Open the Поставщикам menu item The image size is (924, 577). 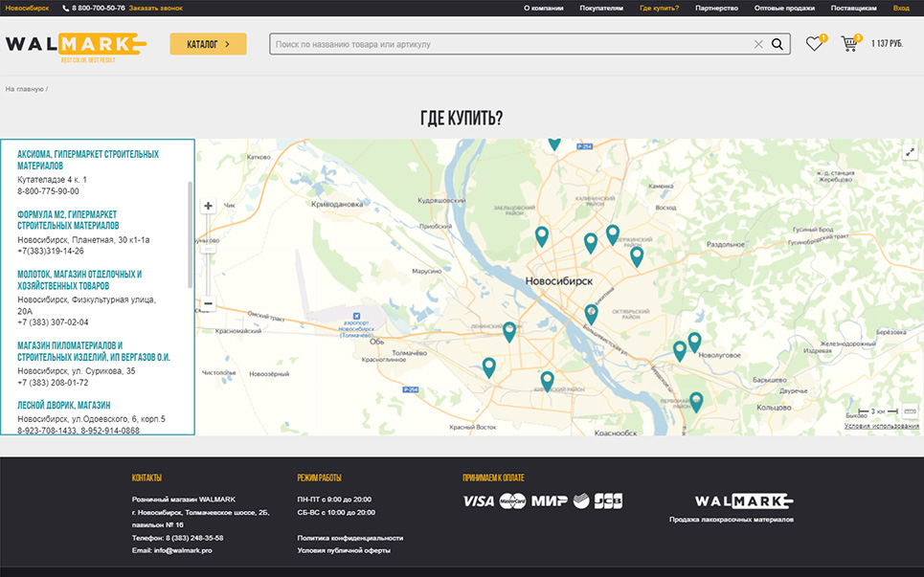[x=853, y=9]
